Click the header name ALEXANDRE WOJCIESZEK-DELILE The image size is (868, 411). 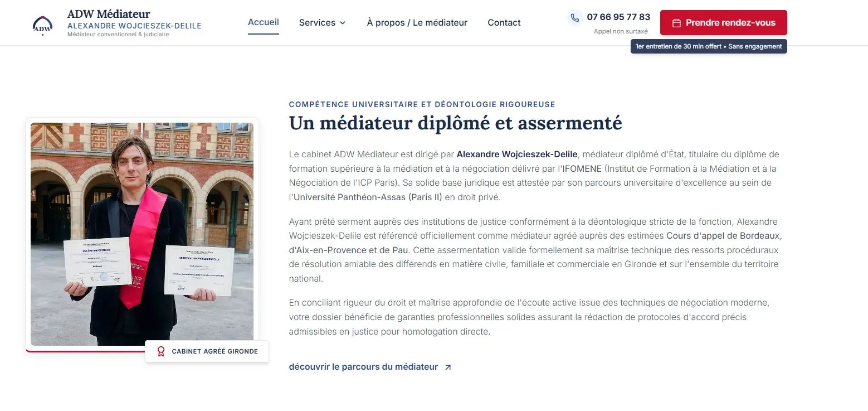point(134,26)
